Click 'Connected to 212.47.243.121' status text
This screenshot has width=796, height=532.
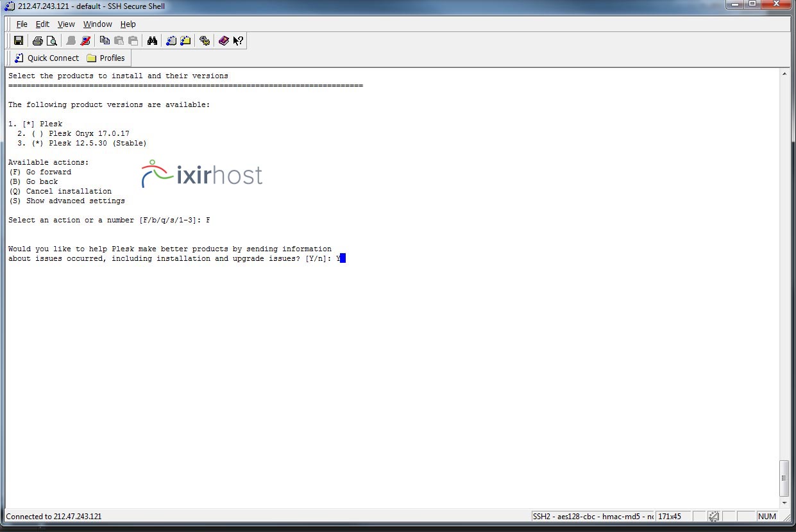pos(54,517)
